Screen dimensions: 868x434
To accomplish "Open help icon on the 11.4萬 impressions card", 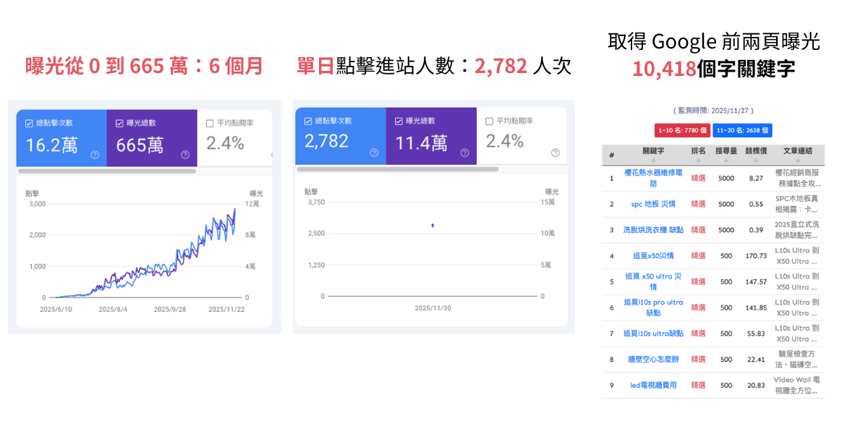I will [464, 153].
